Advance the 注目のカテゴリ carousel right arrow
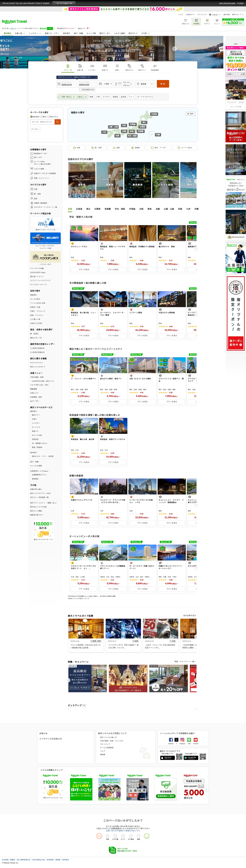Image resolution: width=246 pixels, height=868 pixels. point(196,181)
